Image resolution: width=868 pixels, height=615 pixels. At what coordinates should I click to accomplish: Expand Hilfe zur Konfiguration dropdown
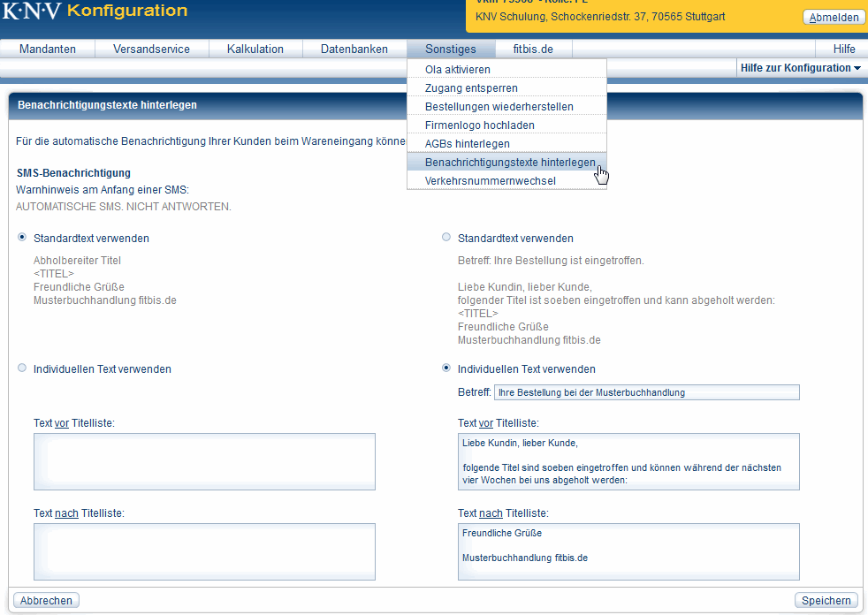(x=800, y=68)
